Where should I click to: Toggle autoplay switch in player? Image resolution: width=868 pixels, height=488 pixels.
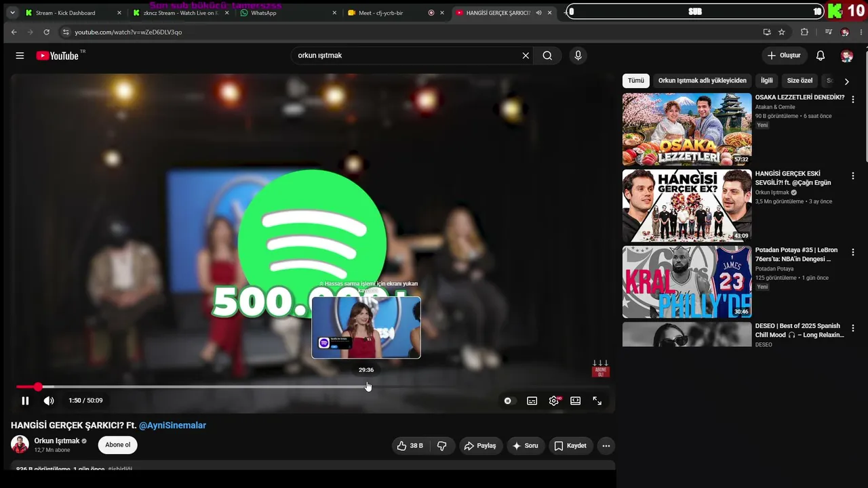(x=508, y=401)
